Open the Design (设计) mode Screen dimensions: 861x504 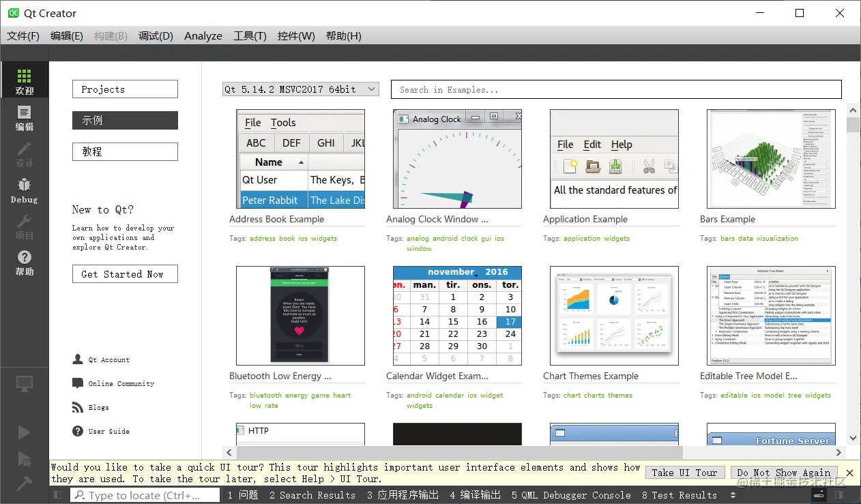25,153
